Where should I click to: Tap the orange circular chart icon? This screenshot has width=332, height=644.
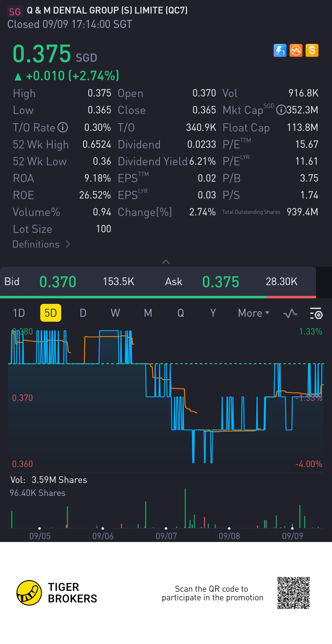(x=296, y=50)
